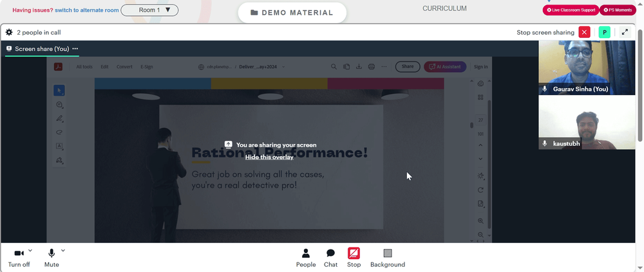Open Acrobat more options ellipsis
This screenshot has height=272, width=644.
[x=384, y=67]
